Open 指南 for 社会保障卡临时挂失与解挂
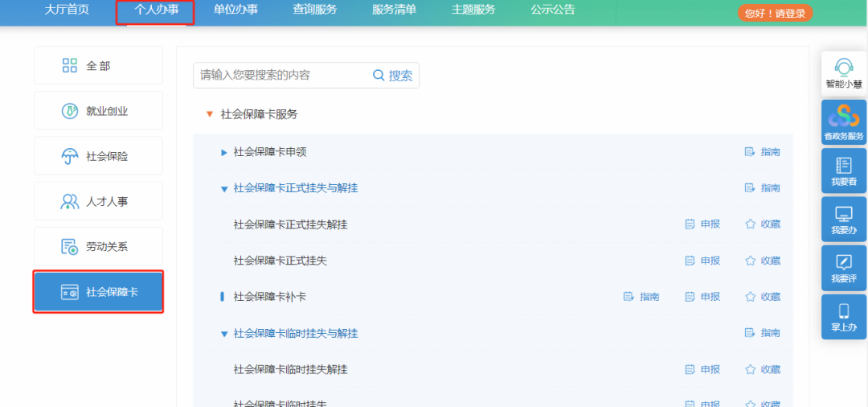868x407 pixels. pyautogui.click(x=762, y=333)
